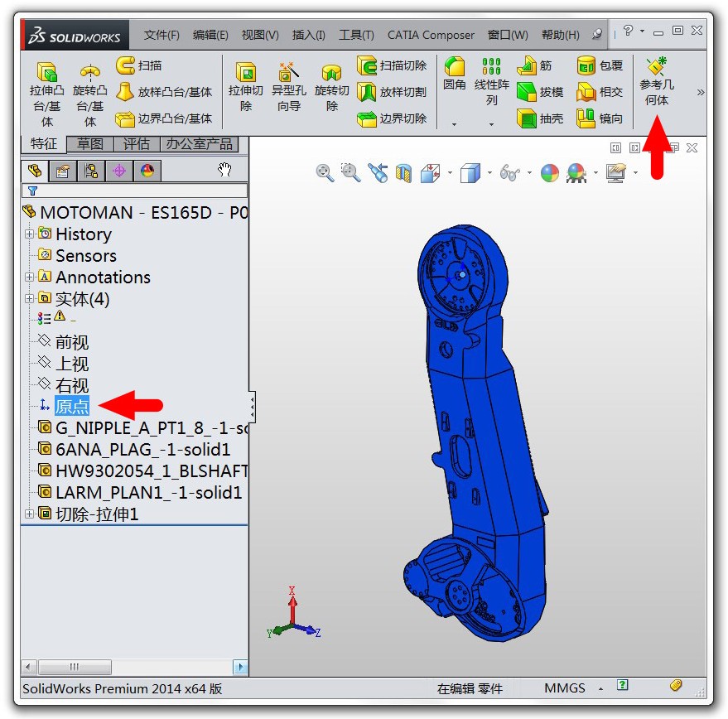Toggle Section View icon in view toolbar
Image resolution: width=728 pixels, height=719 pixels.
click(403, 173)
